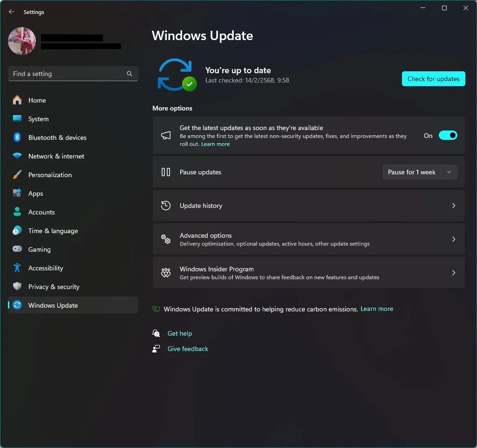Expand Advanced options chevron
The width and height of the screenshot is (477, 448).
(x=454, y=239)
